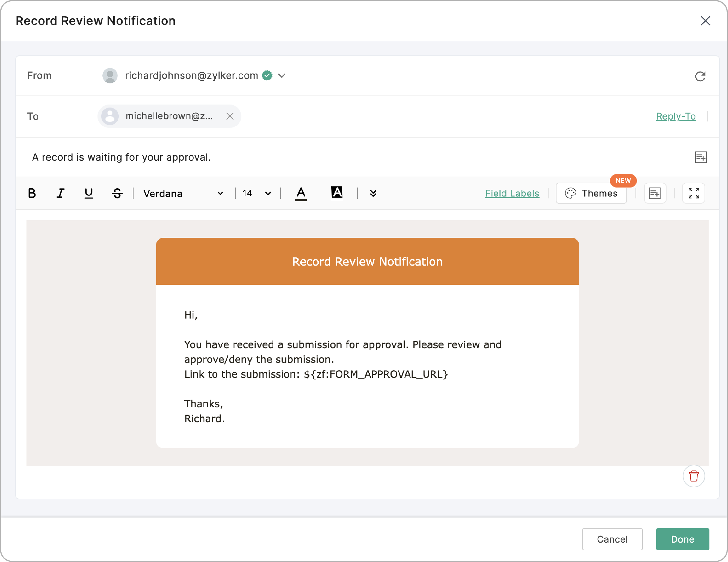
Task: Click the insert field icon in editor toolbar
Action: (655, 193)
